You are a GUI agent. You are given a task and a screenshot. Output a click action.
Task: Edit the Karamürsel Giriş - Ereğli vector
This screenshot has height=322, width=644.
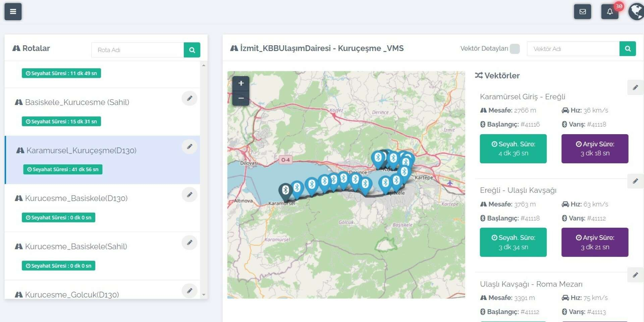(x=635, y=88)
